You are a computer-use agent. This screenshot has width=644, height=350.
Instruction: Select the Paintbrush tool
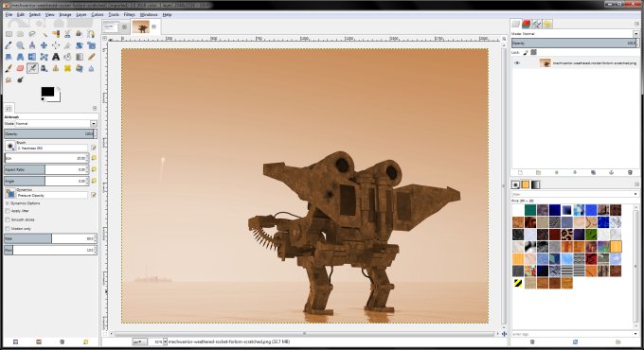point(9,68)
